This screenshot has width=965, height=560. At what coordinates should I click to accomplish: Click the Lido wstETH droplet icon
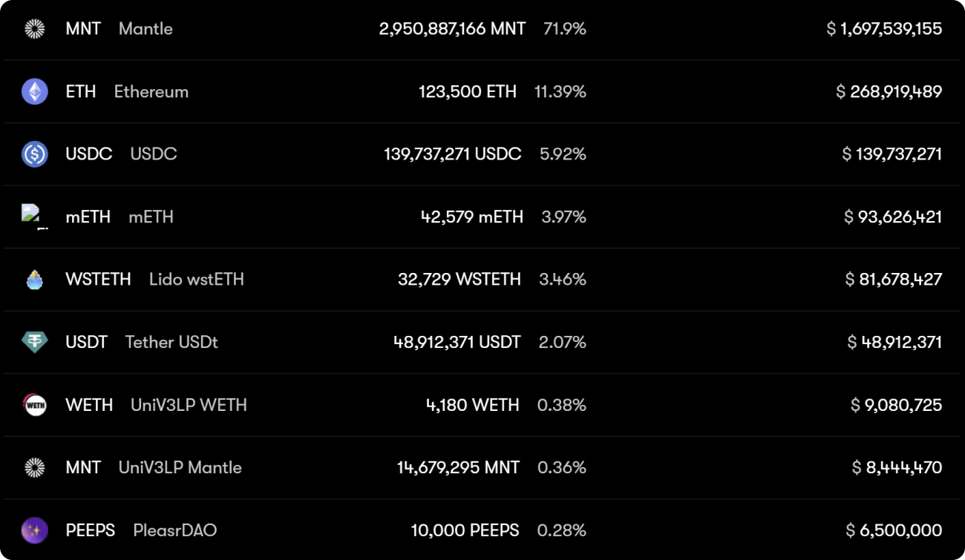tap(35, 280)
